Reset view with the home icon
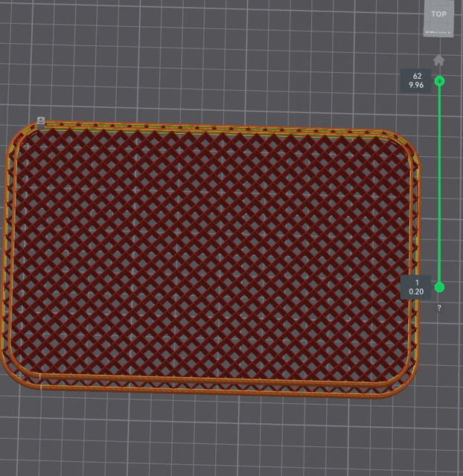Image resolution: width=463 pixels, height=476 pixels. pos(438,60)
